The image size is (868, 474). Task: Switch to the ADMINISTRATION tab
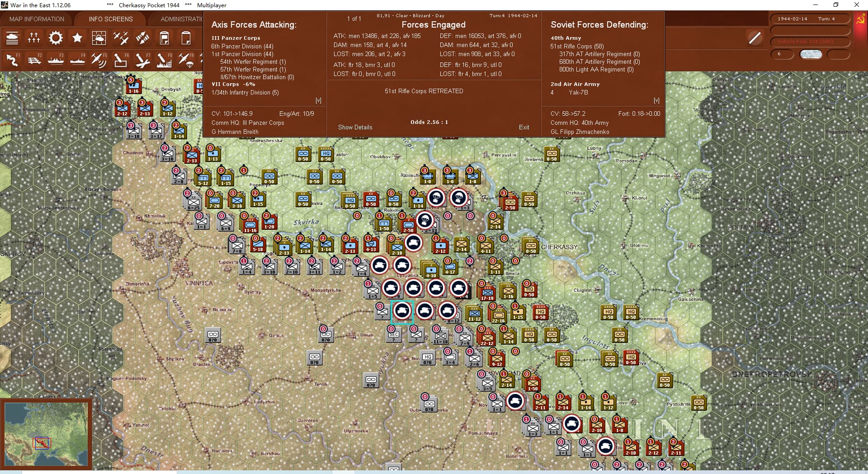181,19
